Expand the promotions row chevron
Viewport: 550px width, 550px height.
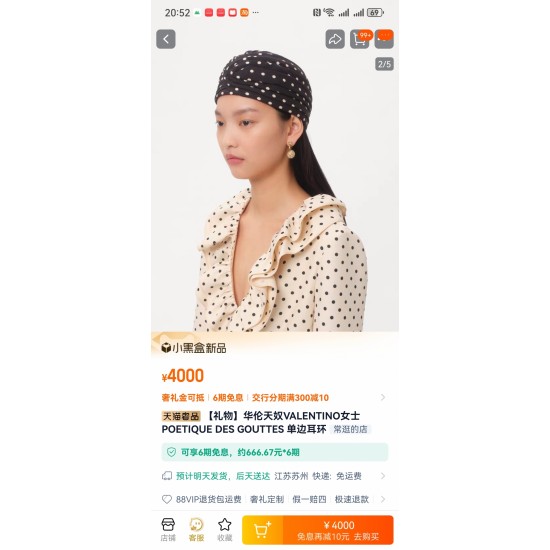click(383, 397)
